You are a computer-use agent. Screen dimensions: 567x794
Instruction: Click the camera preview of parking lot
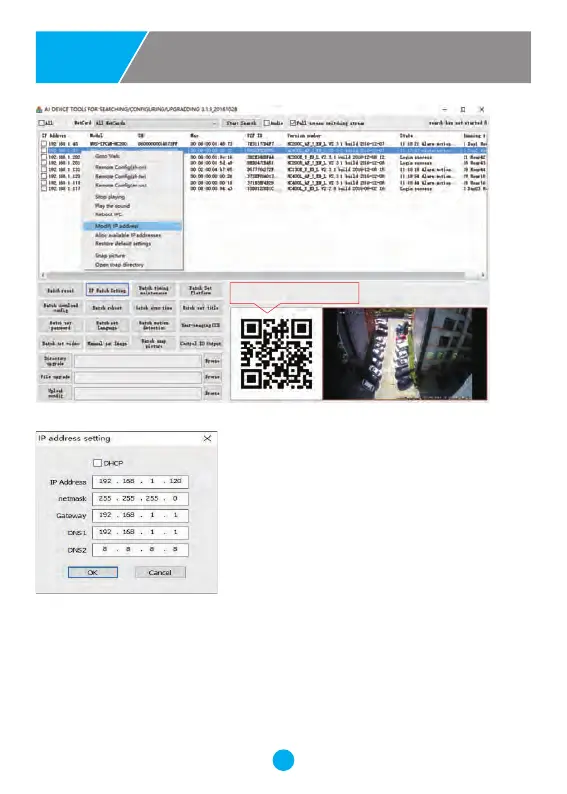click(405, 353)
